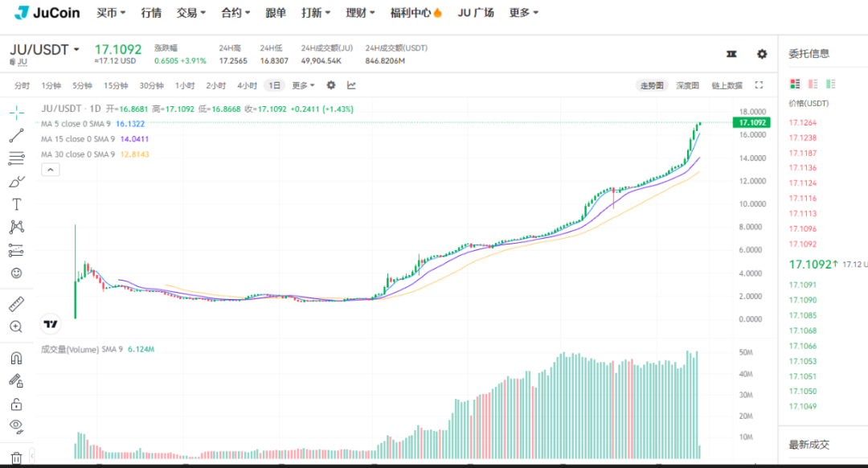Hide all drawings with eye icon
This screenshot has height=468, width=868.
pos(16,425)
